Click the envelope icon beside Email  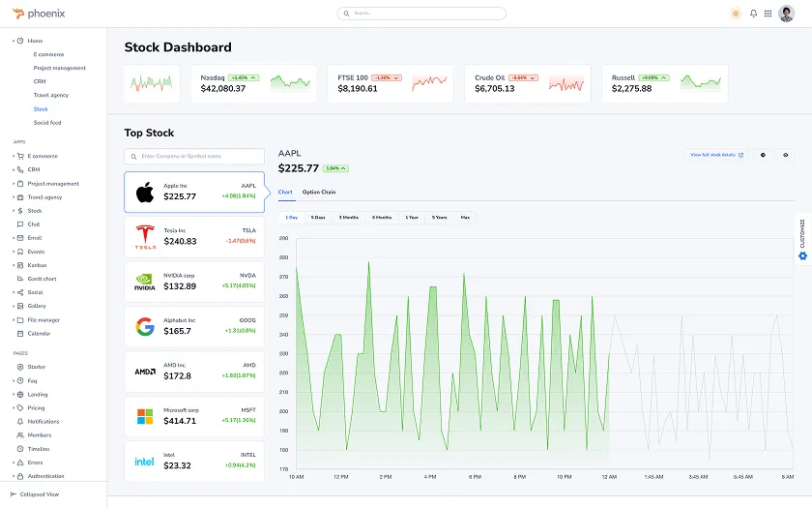(20, 238)
